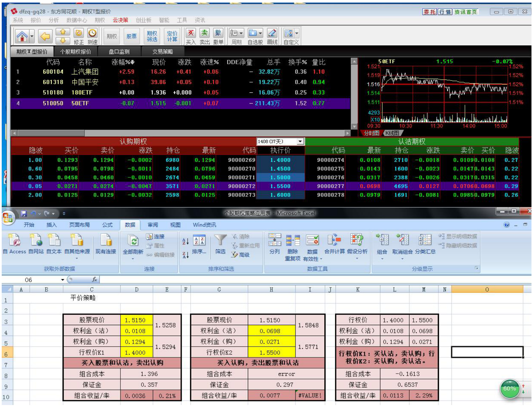Open the 公式 ribbon tab in Excel
This screenshot has height=409, width=532.
[x=107, y=225]
